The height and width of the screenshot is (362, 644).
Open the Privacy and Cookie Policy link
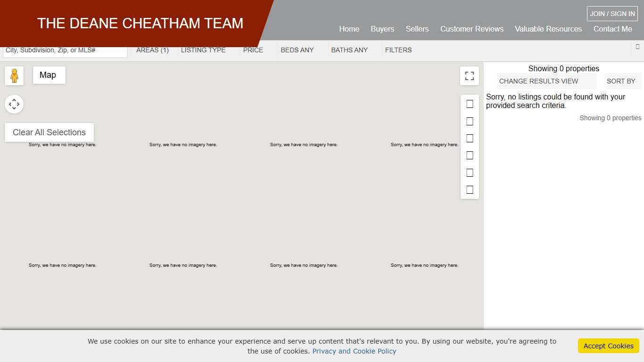354,351
